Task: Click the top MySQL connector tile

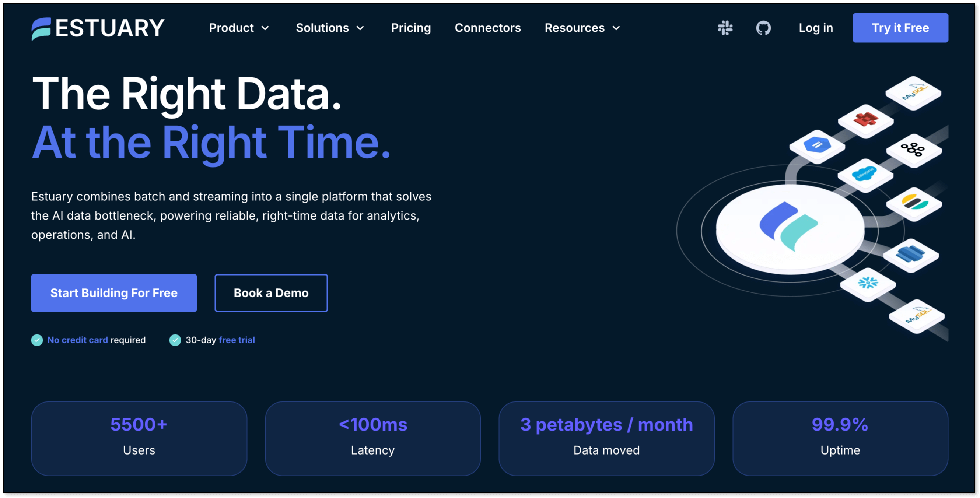Action: coord(913,92)
